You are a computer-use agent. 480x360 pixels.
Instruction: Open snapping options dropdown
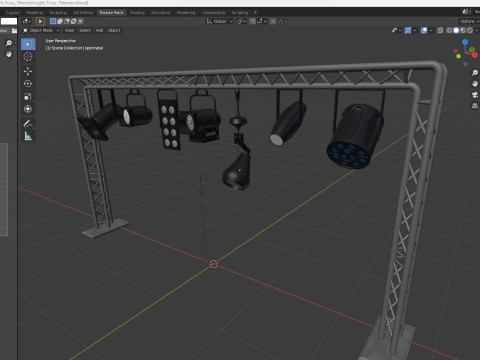click(x=262, y=21)
